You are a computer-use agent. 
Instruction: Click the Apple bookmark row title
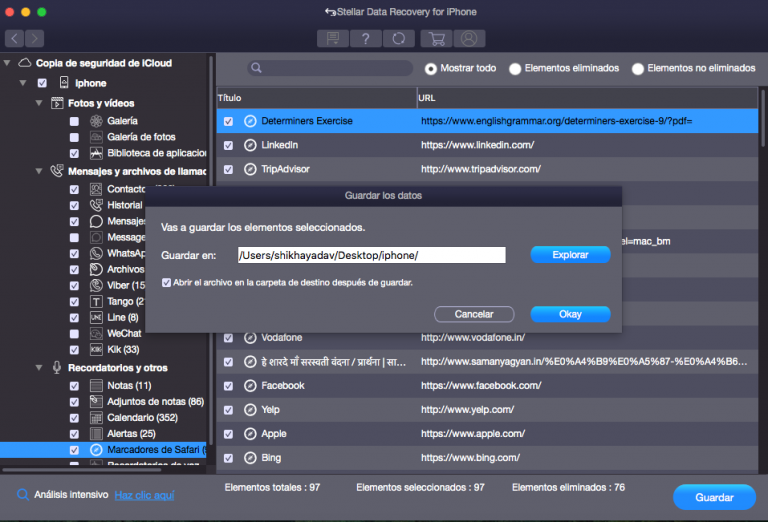274,434
